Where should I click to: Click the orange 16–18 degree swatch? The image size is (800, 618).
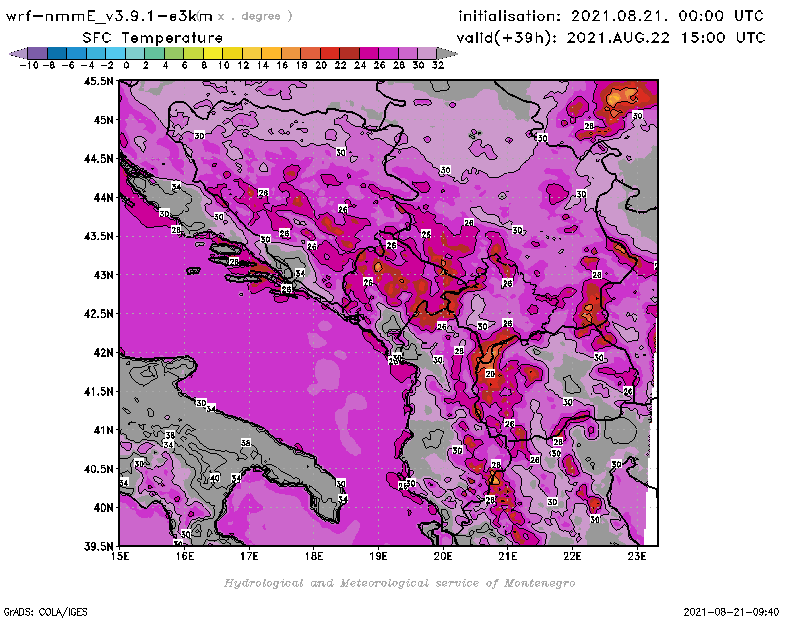[290, 53]
